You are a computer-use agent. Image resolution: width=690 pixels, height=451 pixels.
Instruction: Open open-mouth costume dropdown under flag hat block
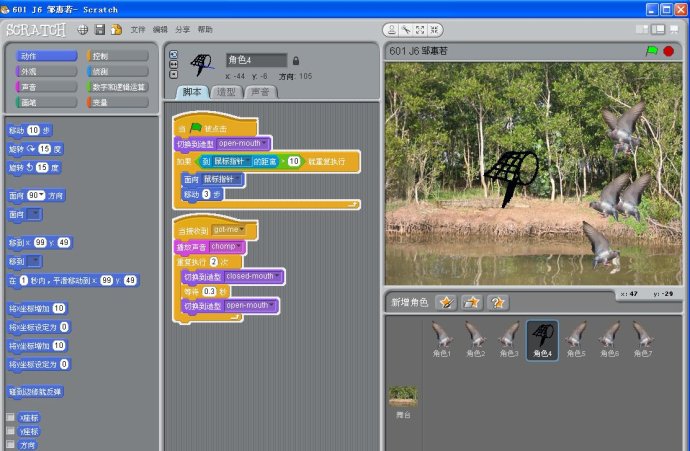coord(242,143)
